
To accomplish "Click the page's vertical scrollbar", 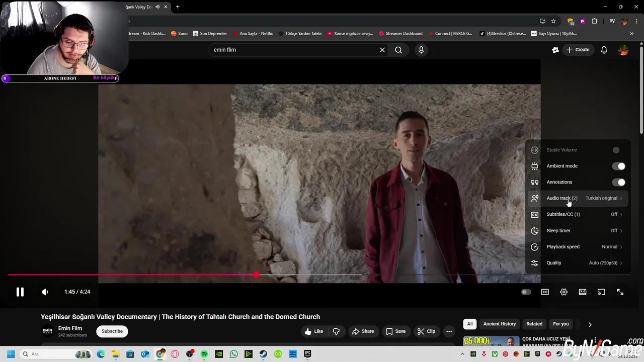I will click(641, 90).
